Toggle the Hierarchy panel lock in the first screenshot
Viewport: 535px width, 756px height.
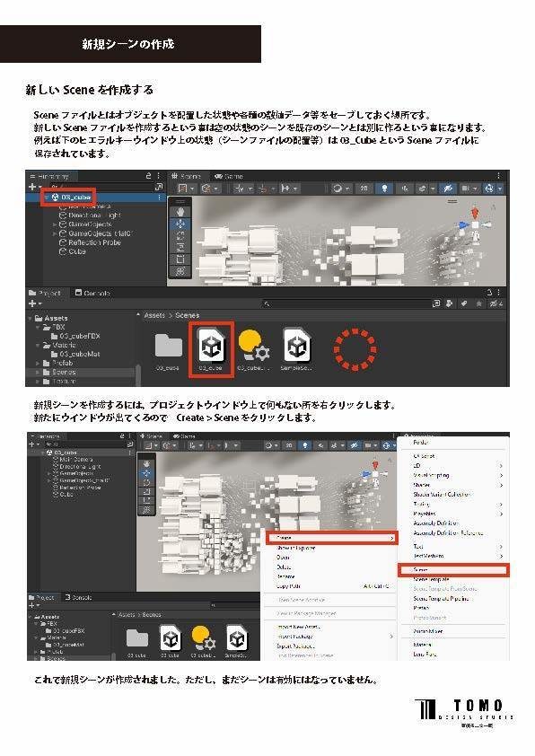[148, 176]
